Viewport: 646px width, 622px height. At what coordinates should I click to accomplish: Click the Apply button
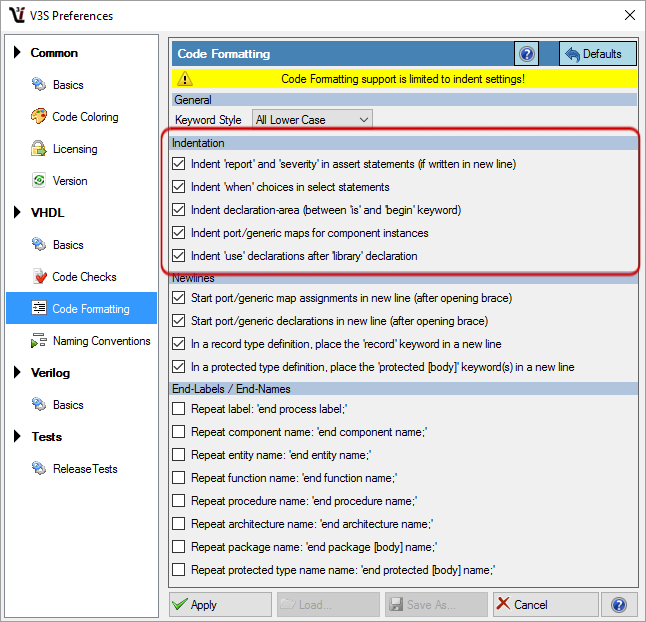[220, 605]
